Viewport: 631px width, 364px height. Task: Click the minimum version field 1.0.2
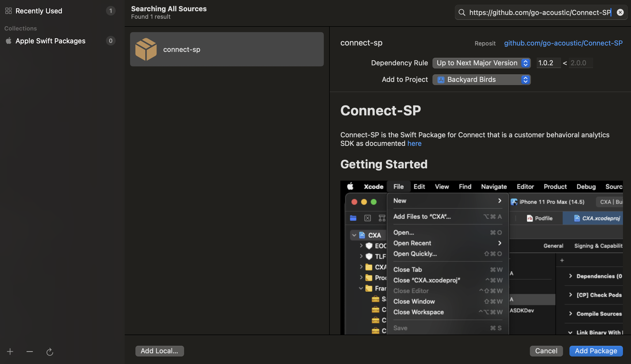(548, 63)
